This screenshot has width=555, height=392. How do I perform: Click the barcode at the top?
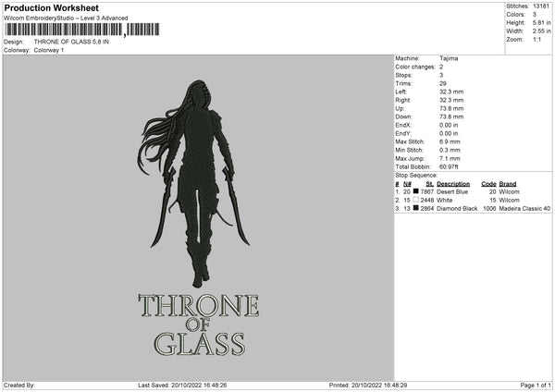coord(81,30)
